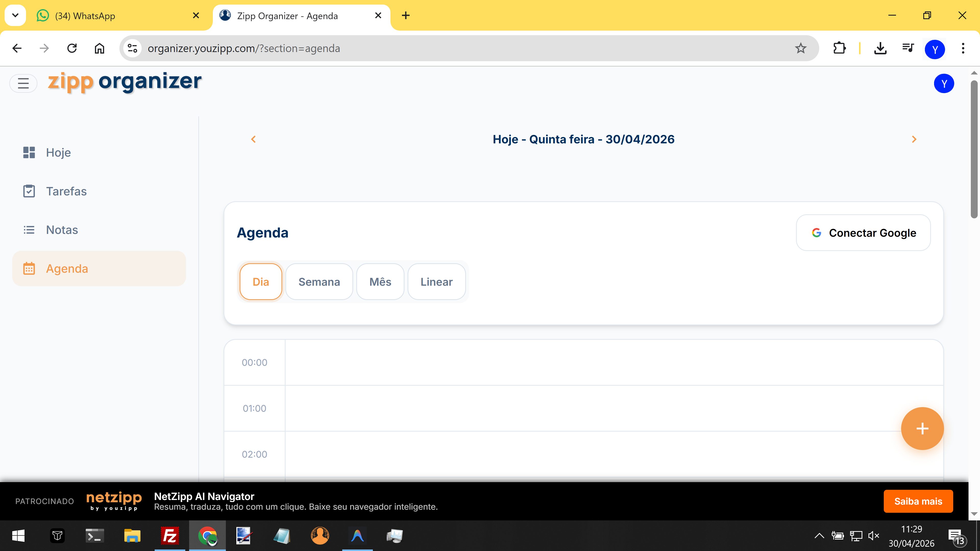980x551 pixels.
Task: Click Saiba mais in sponsored banner
Action: pos(918,501)
